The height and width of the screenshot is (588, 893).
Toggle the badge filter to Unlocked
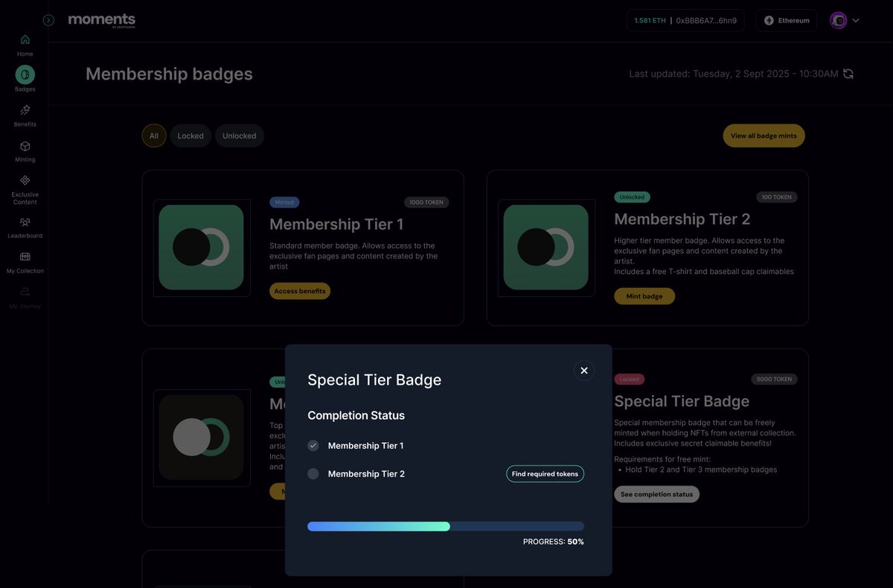[x=239, y=135]
